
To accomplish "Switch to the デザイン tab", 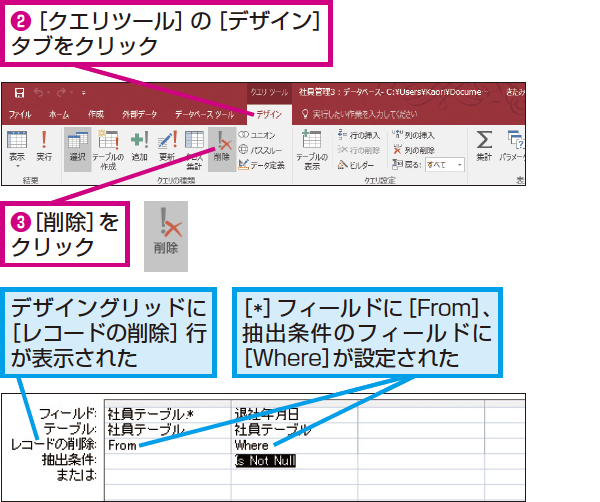I will click(269, 115).
